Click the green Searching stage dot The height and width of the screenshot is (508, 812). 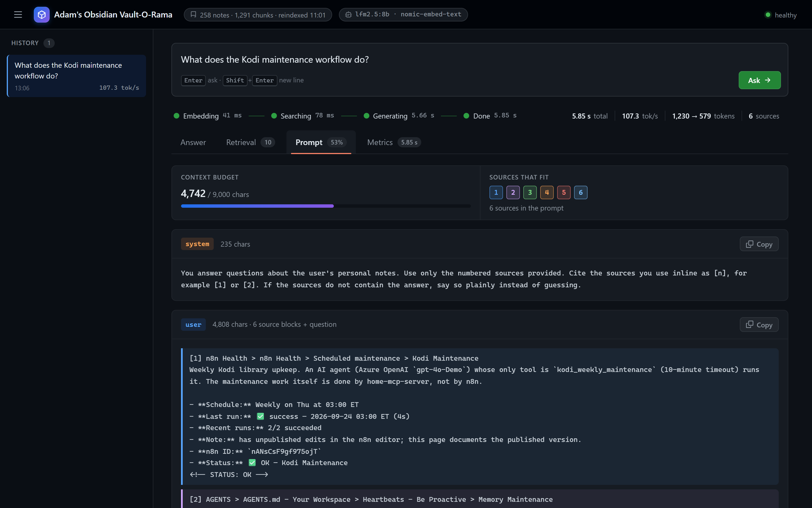[274, 116]
